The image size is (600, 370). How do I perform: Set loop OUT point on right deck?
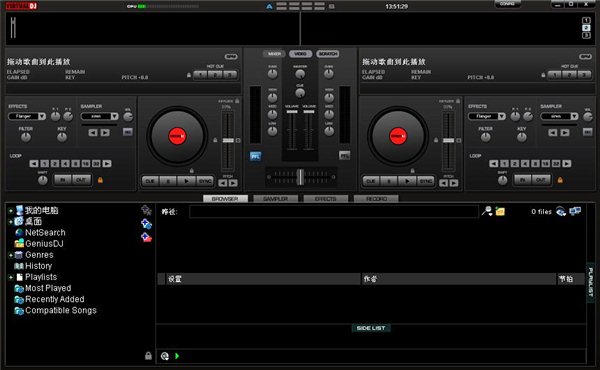point(541,180)
